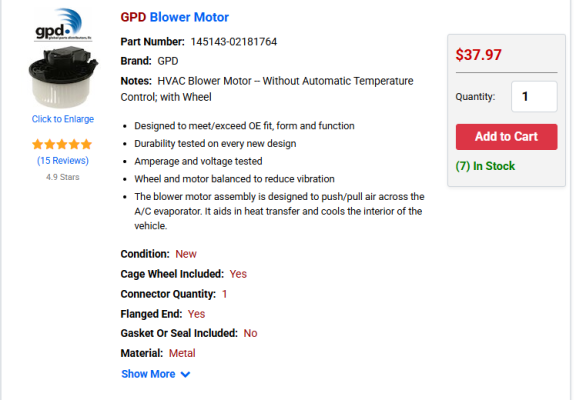
Task: Click the Condition 'New' value
Action: pyautogui.click(x=186, y=254)
